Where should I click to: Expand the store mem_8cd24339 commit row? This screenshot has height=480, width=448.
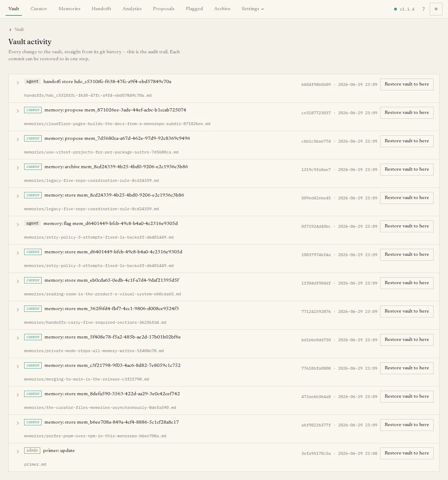17,196
